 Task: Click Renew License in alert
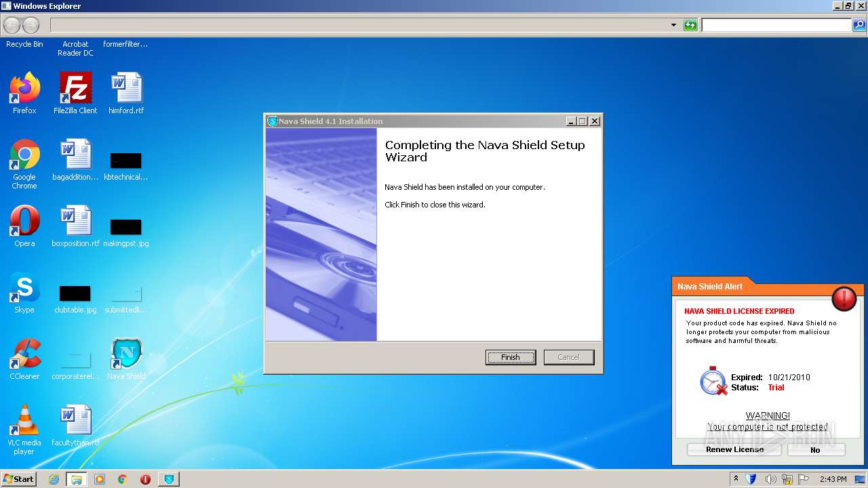pyautogui.click(x=734, y=449)
